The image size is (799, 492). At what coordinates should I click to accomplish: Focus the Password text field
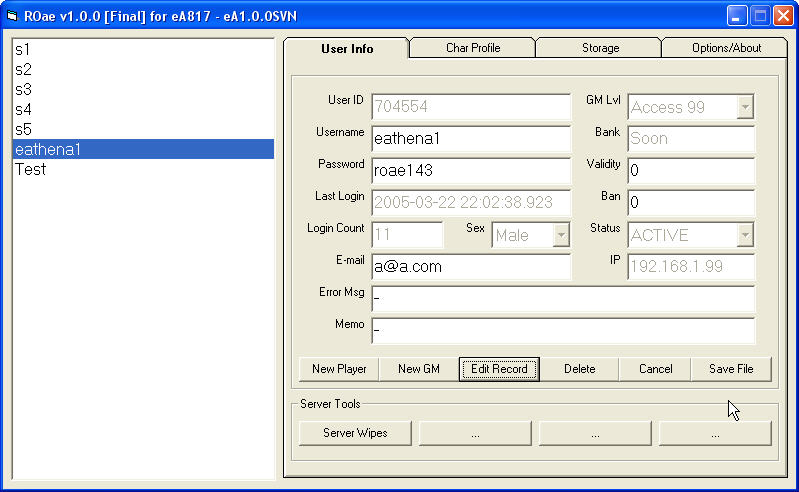pos(470,171)
